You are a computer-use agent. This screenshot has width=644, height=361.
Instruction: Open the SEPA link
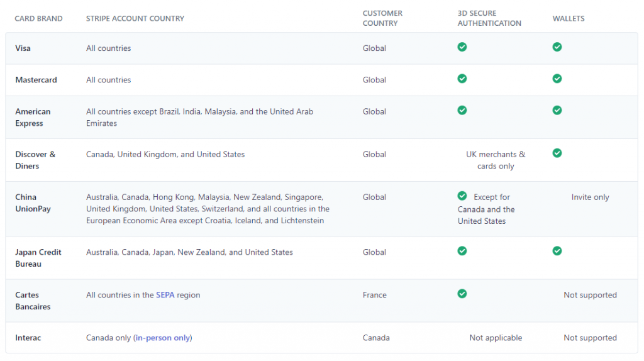pyautogui.click(x=166, y=295)
